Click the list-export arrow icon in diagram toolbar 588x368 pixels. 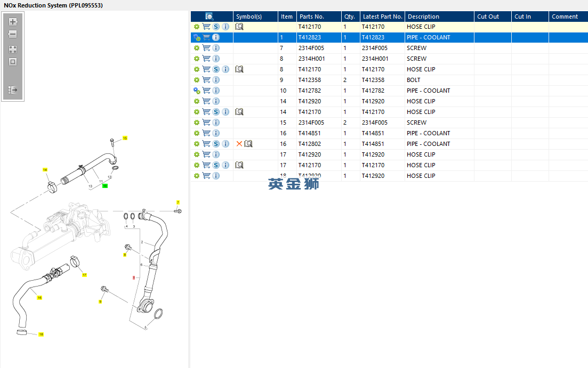tap(13, 90)
